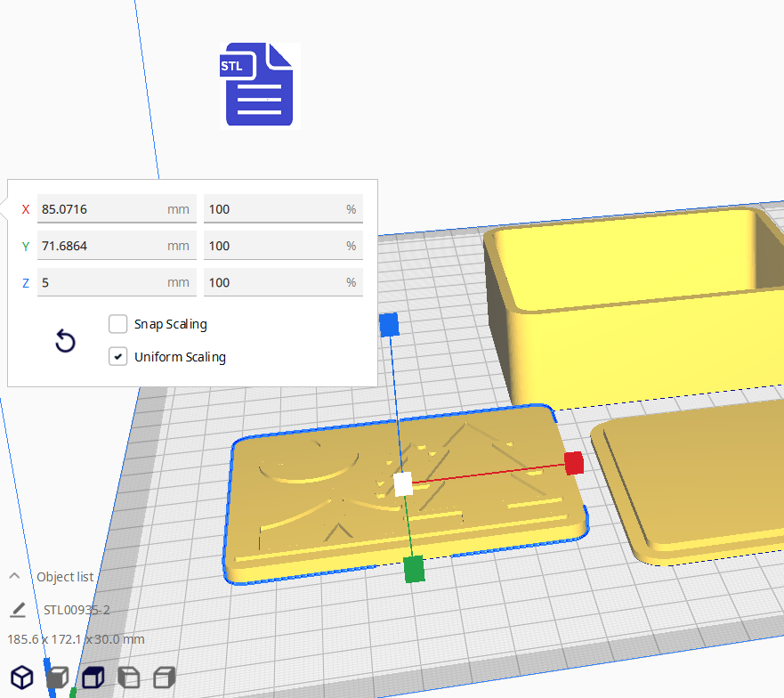Click the red X-axis scale handle

point(574,463)
